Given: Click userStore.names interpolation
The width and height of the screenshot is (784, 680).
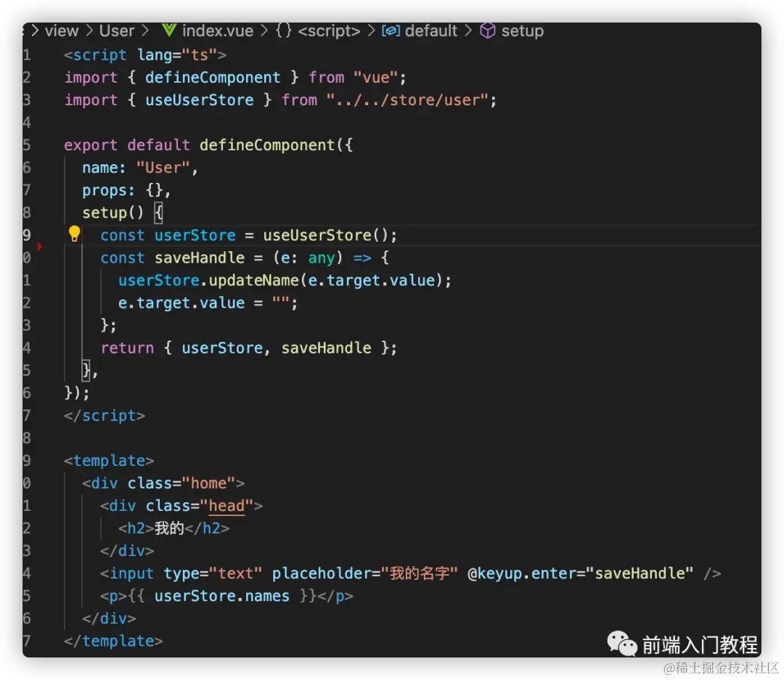Looking at the screenshot, I should pyautogui.click(x=221, y=596).
